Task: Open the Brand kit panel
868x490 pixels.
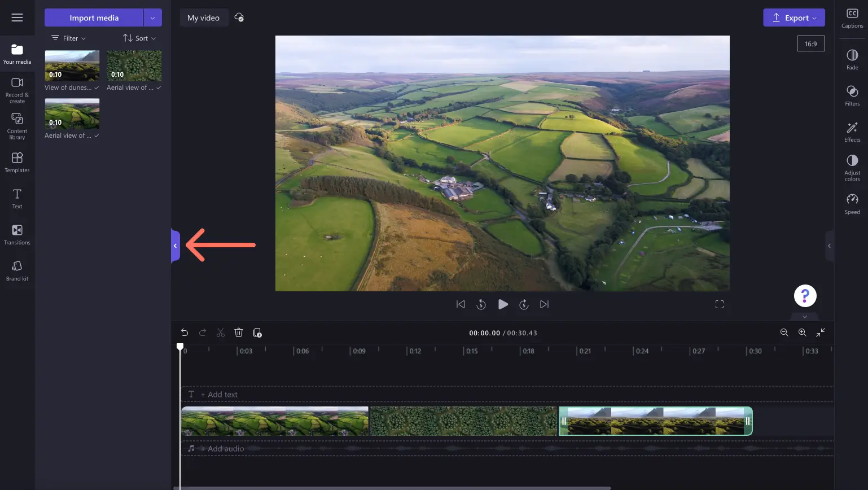Action: [17, 270]
